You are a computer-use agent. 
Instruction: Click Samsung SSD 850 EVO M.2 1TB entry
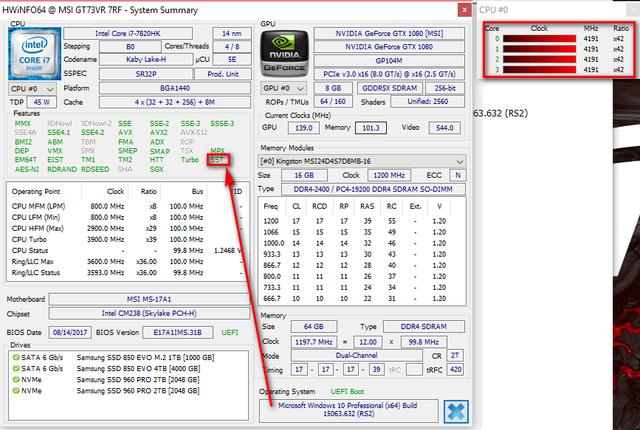coord(145,357)
